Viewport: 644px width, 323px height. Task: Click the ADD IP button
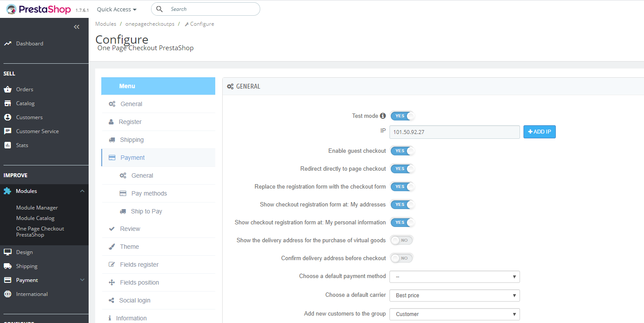click(540, 132)
